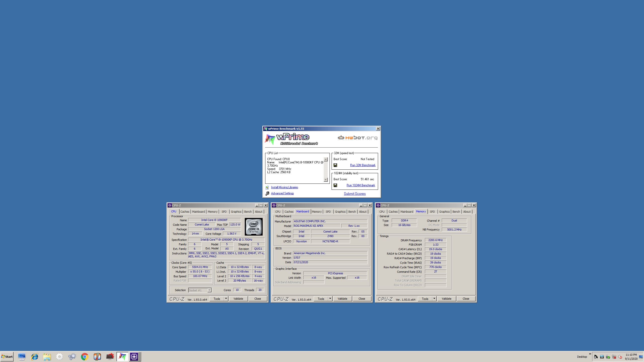Open the thermometer app from the taskbar

tap(97, 356)
